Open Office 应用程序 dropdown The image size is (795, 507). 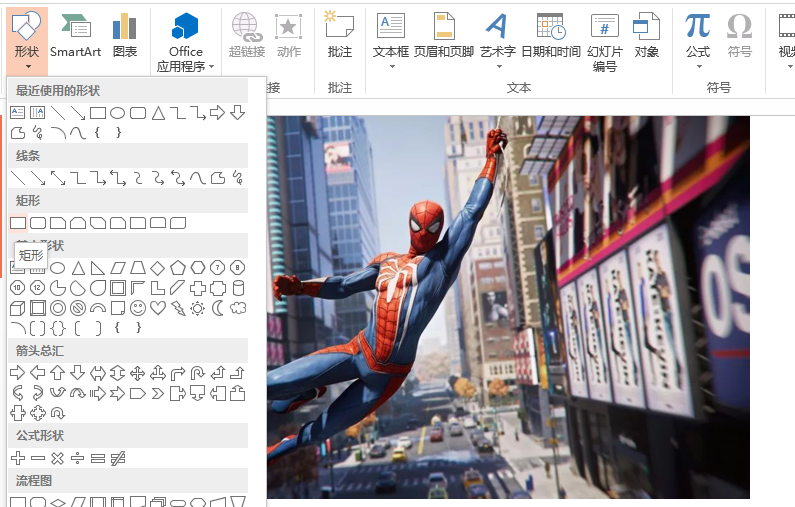point(186,42)
